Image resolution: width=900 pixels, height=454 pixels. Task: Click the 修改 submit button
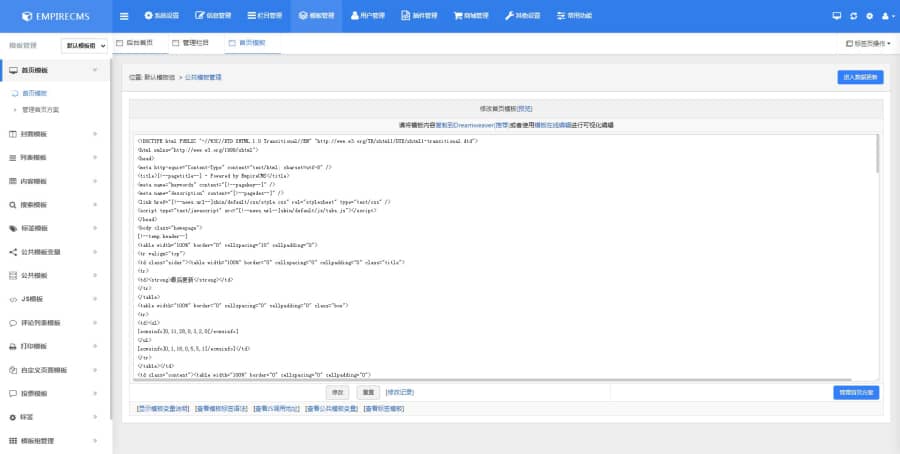(338, 393)
